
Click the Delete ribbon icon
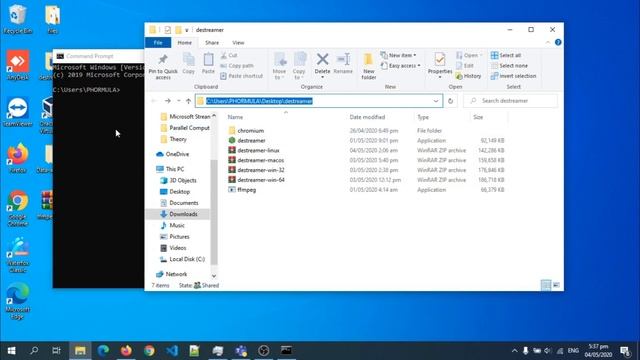coord(322,65)
